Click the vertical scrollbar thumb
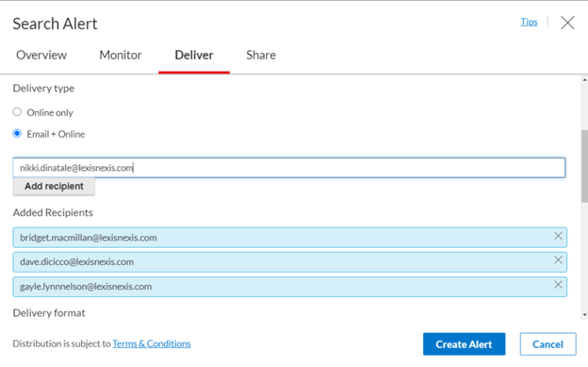 (x=584, y=166)
